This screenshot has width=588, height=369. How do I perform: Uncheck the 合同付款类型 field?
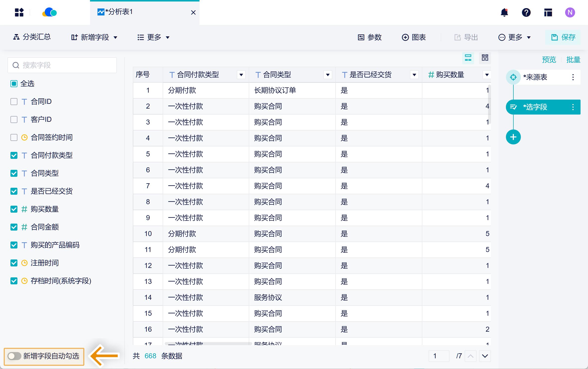click(x=14, y=155)
